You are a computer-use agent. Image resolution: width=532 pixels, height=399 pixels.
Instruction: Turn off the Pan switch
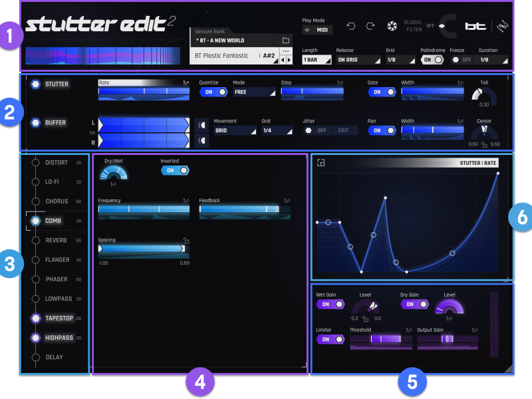point(382,130)
